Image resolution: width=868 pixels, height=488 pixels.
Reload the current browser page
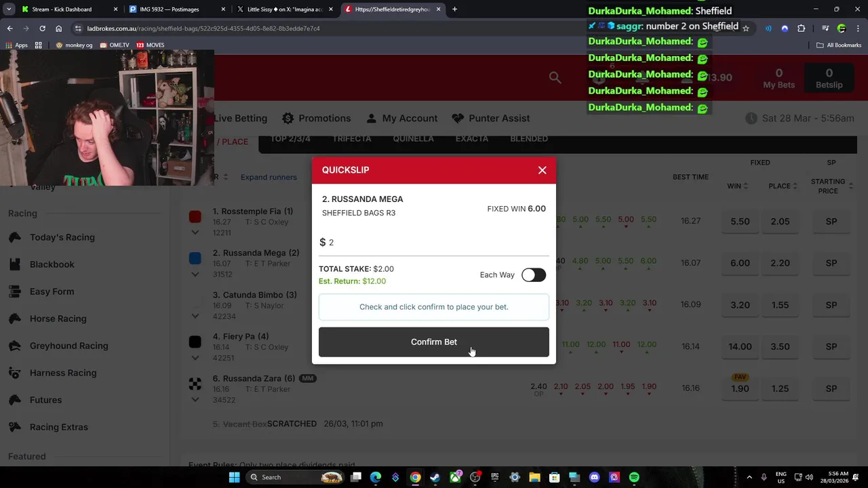(x=42, y=28)
